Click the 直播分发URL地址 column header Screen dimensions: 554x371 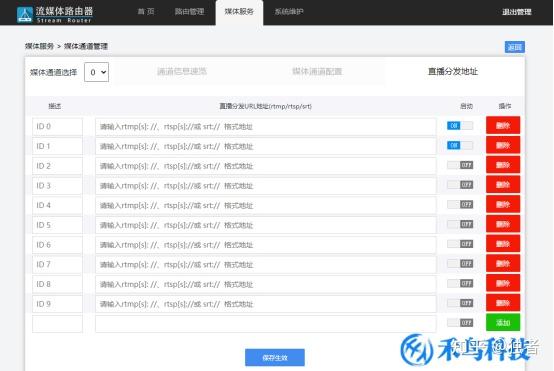(x=265, y=106)
